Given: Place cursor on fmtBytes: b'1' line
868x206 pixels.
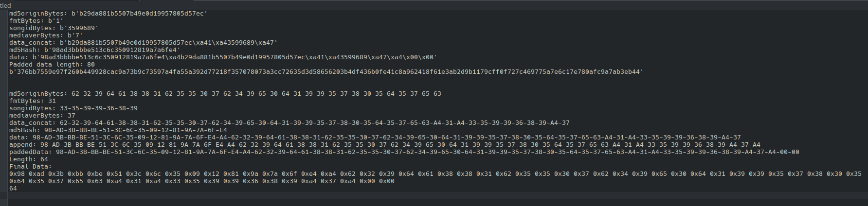Looking at the screenshot, I should (x=36, y=21).
